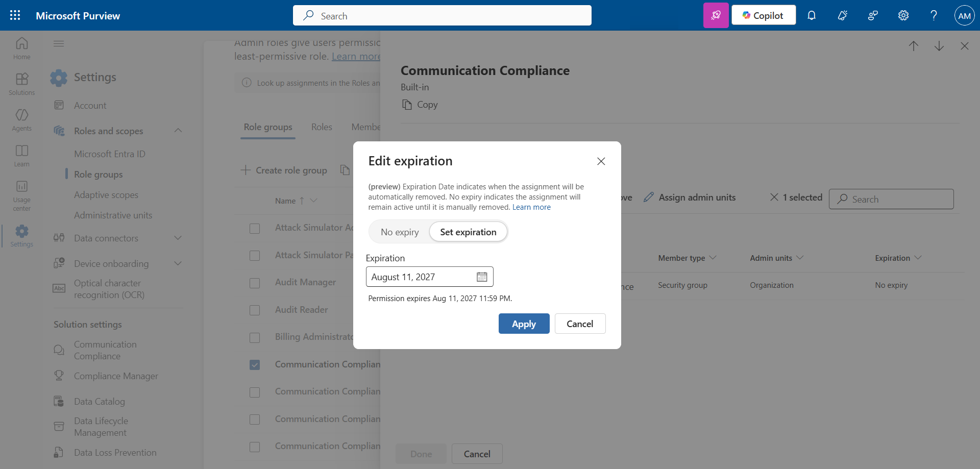Open Settings in the left rail
This screenshot has width=980, height=469.
click(x=21, y=236)
